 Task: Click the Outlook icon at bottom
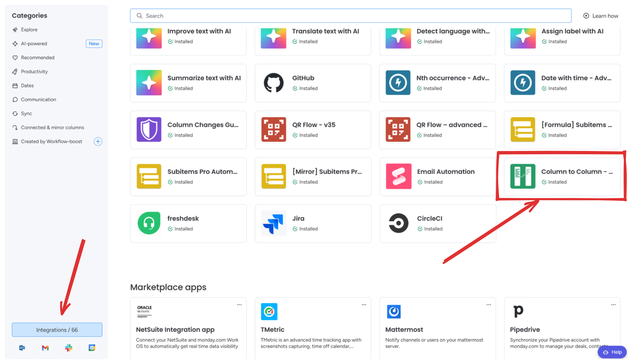22,348
